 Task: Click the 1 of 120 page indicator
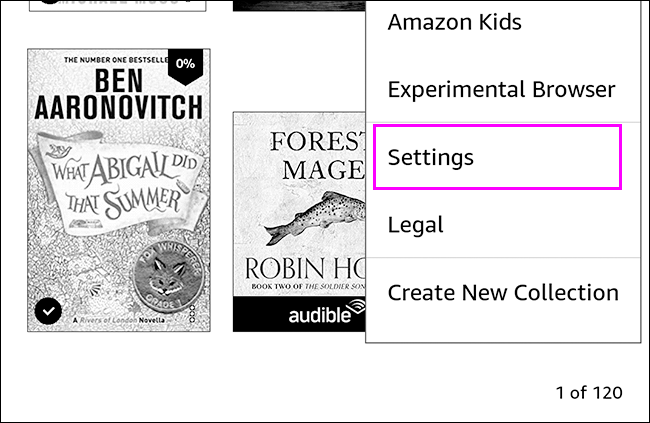click(587, 392)
